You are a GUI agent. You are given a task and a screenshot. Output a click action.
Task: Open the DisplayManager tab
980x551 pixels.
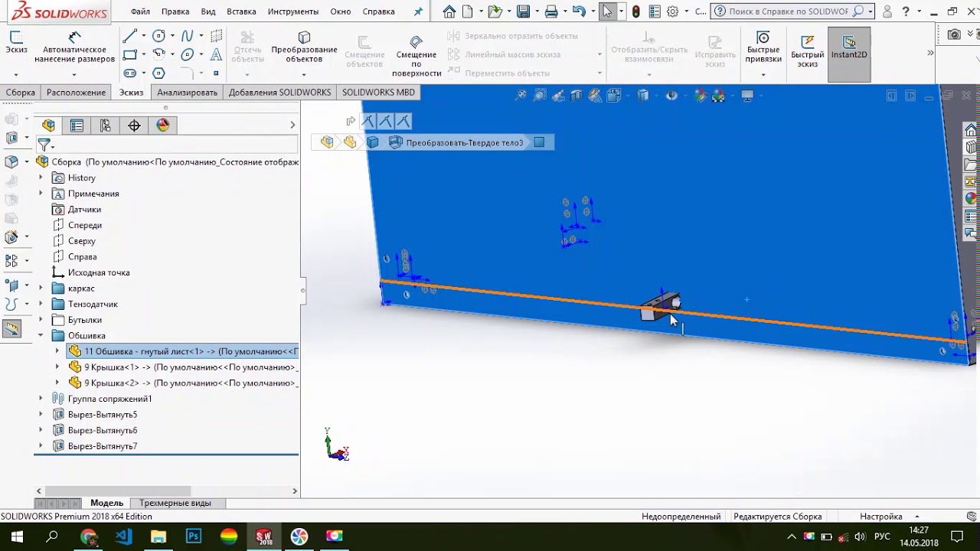point(163,126)
